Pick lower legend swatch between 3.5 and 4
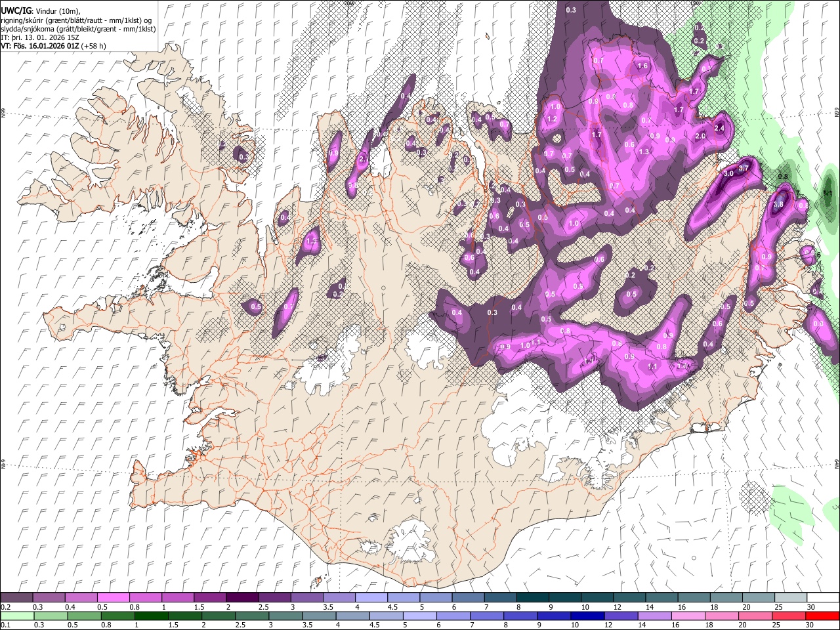This screenshot has height=630, width=840. (x=319, y=616)
